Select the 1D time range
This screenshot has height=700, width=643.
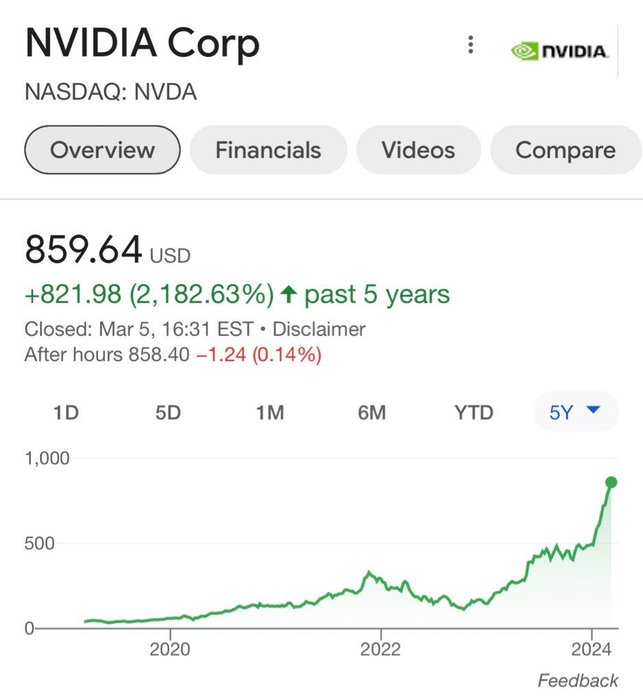pyautogui.click(x=66, y=412)
